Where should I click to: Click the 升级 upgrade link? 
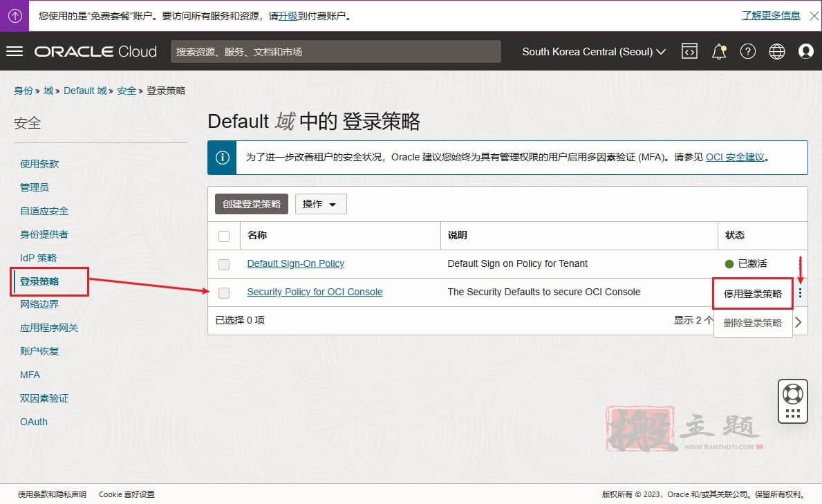[x=288, y=16]
